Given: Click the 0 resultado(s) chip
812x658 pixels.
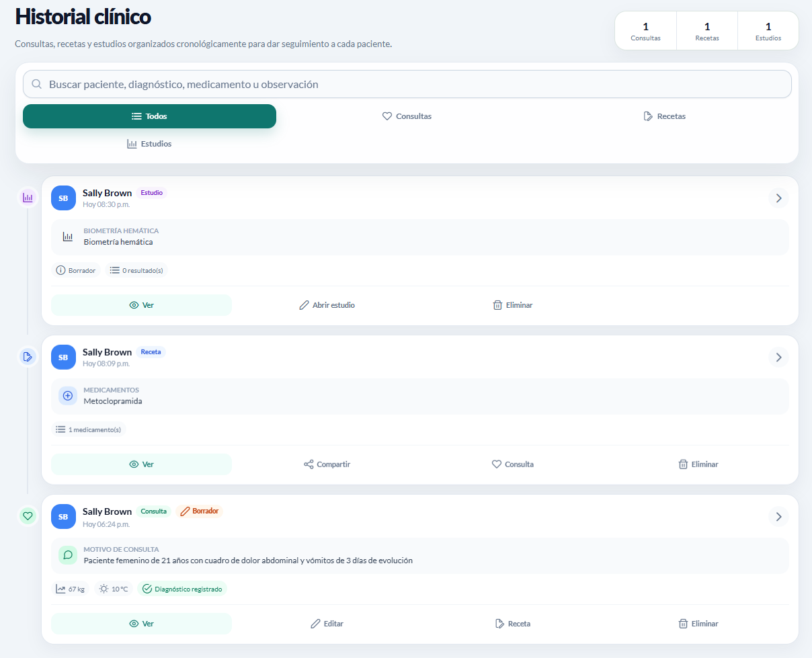Looking at the screenshot, I should coord(137,270).
